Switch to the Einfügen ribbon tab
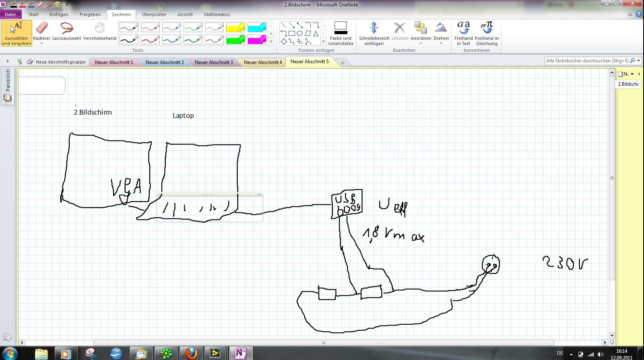 coord(59,14)
